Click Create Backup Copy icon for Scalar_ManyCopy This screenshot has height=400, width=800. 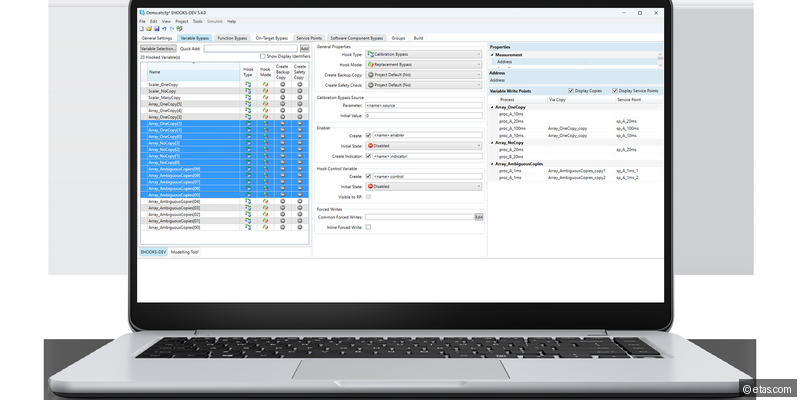tap(282, 97)
